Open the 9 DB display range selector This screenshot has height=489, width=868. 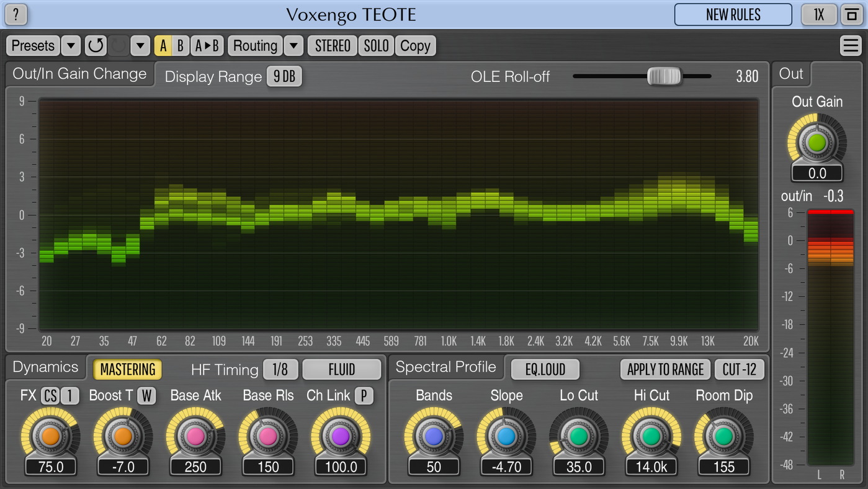tap(284, 76)
